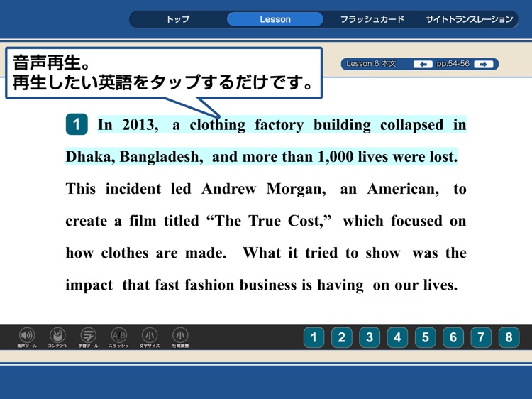Viewport: 532px width, 399px height.
Task: Tap the words "create a film titled"
Action: tap(132, 221)
